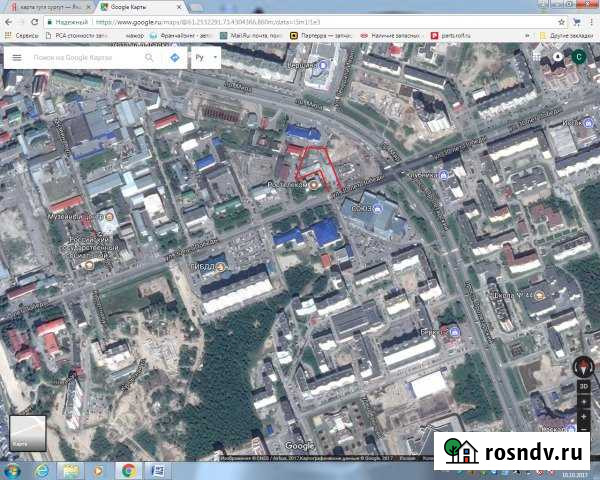The height and width of the screenshot is (480, 600).
Task: Expand Другие закладки bookmarks folder
Action: (568, 35)
